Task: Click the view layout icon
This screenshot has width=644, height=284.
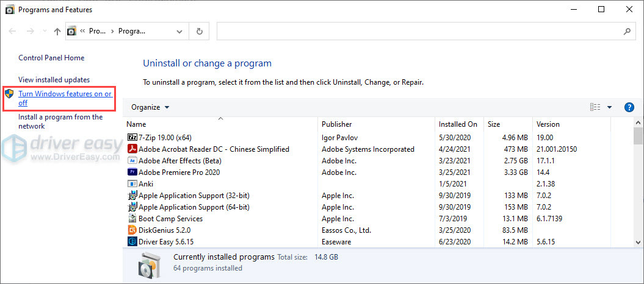Action: (595, 107)
